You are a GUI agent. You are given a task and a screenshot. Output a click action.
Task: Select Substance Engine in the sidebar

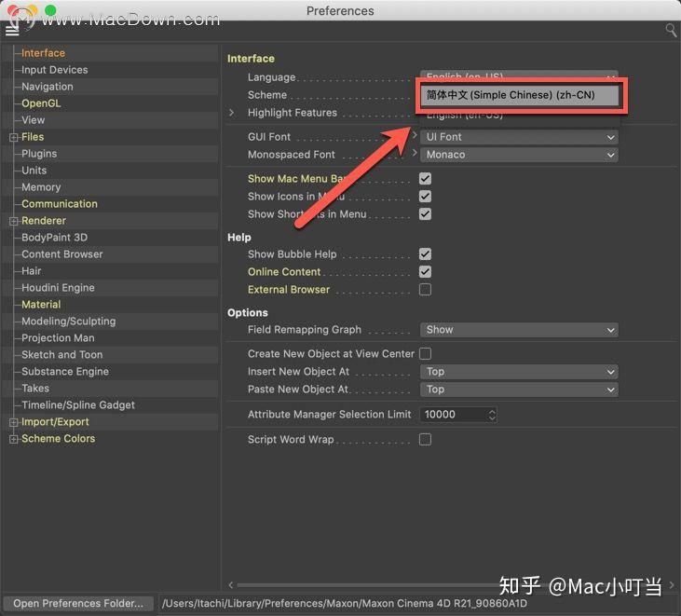[x=65, y=372]
